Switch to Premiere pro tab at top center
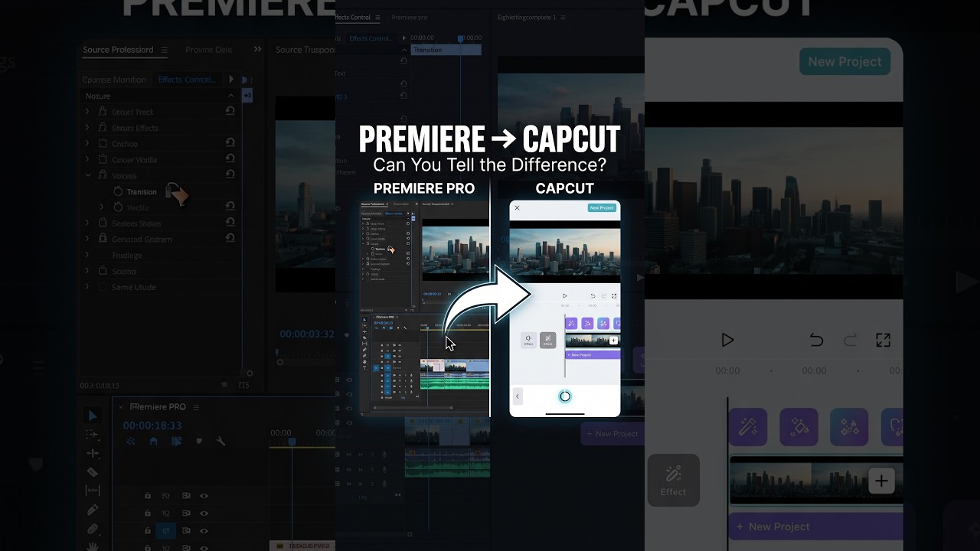This screenshot has width=980, height=551. 410,17
